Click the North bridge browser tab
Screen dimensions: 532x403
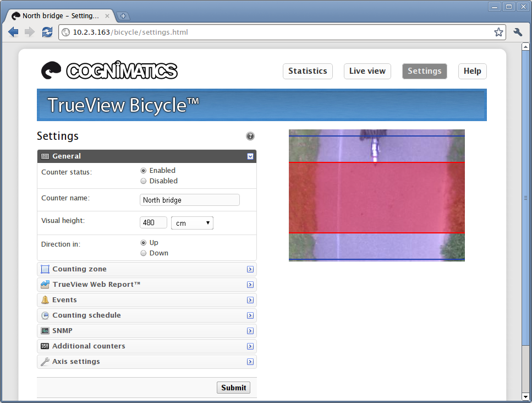[61, 16]
